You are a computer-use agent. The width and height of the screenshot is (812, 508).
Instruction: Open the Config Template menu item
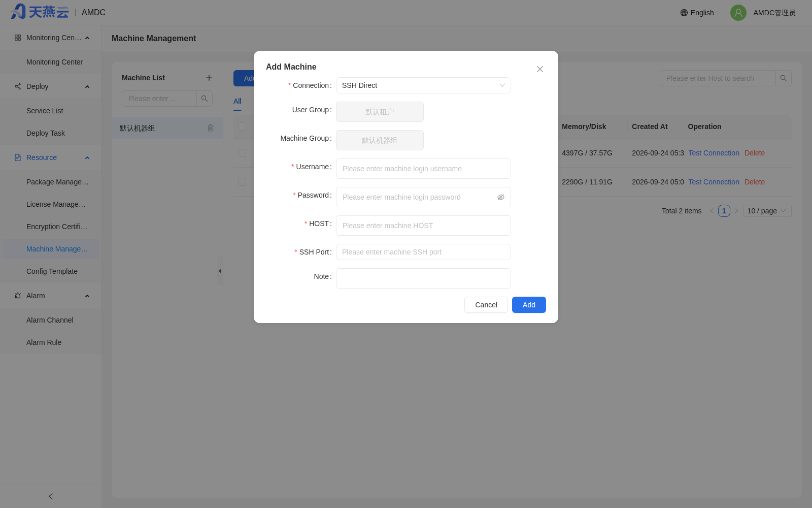(51, 271)
